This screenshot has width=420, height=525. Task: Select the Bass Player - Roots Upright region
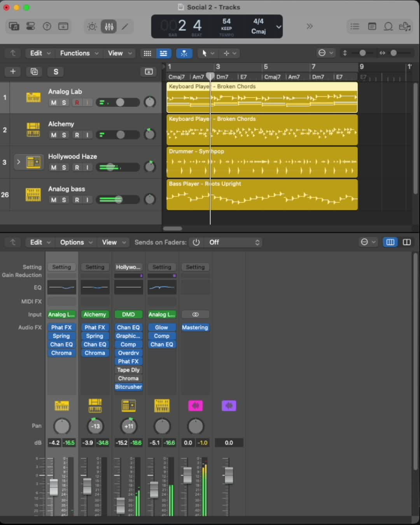(x=262, y=194)
